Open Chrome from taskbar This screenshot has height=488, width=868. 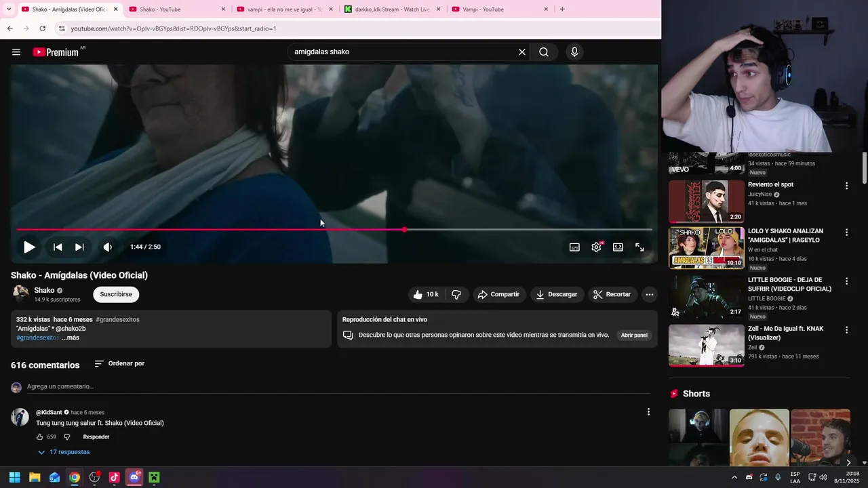[75, 477]
